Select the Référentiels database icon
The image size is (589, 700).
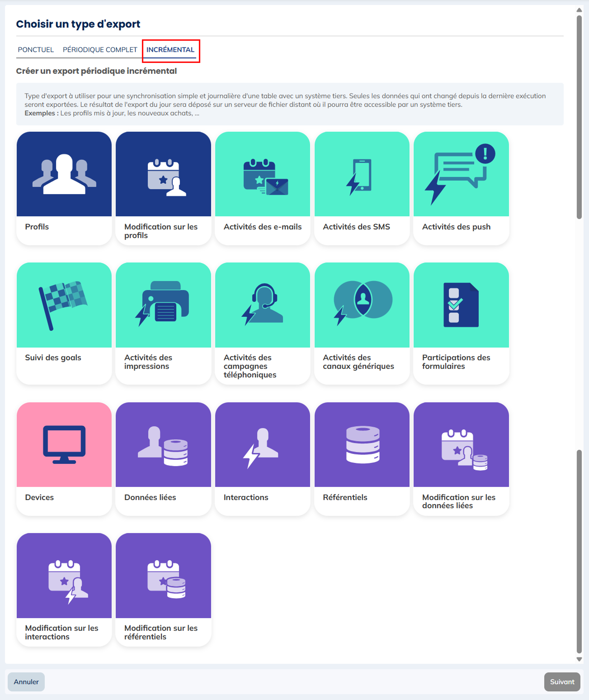362,444
